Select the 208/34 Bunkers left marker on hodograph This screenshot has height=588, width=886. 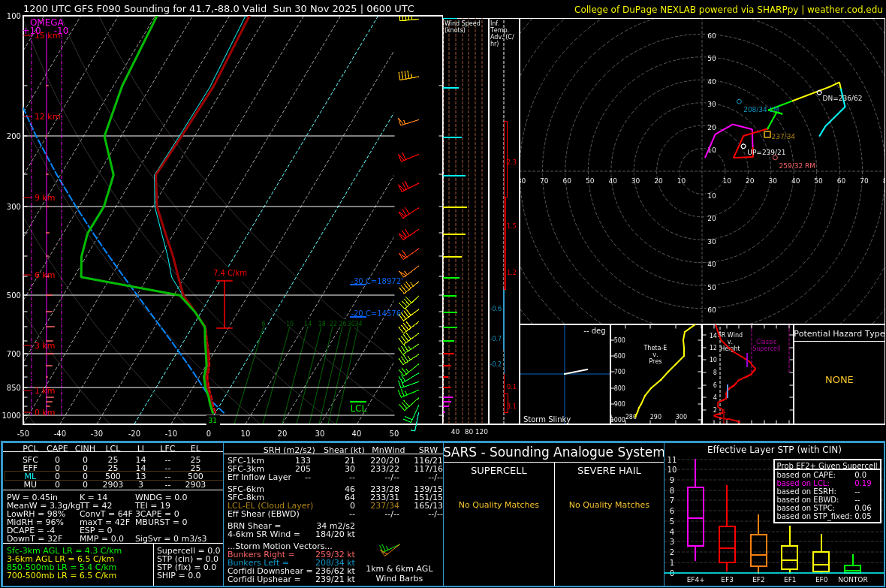tap(739, 102)
